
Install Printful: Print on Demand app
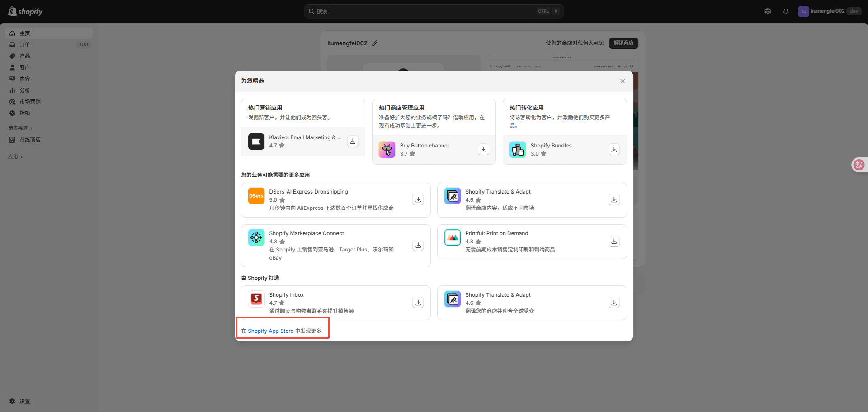[x=614, y=241]
